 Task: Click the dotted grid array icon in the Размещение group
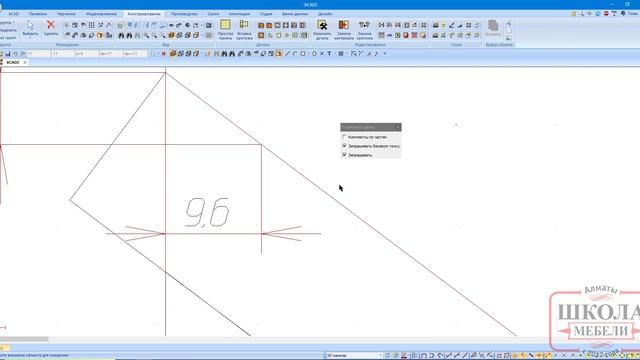[x=92, y=25]
